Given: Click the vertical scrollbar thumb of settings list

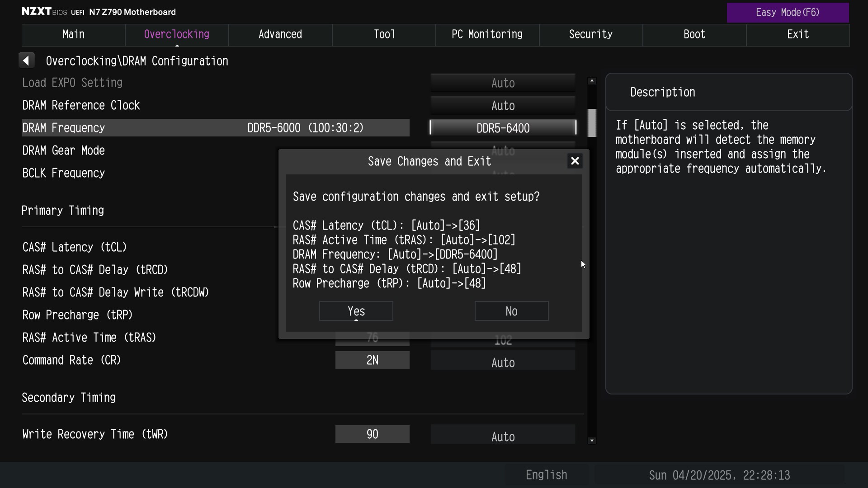Looking at the screenshot, I should point(592,123).
